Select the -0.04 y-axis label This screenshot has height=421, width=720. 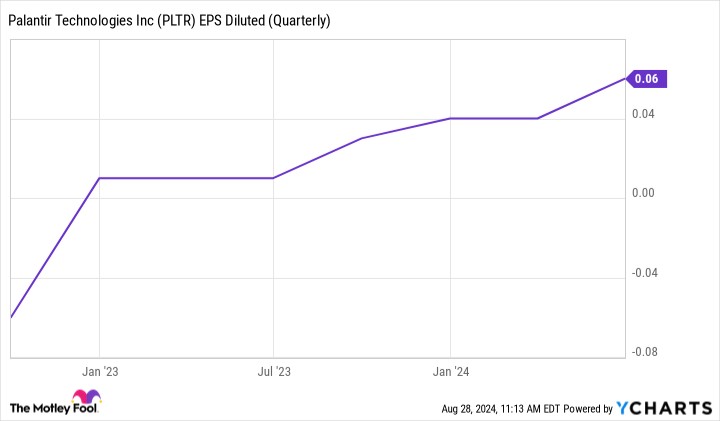641,271
